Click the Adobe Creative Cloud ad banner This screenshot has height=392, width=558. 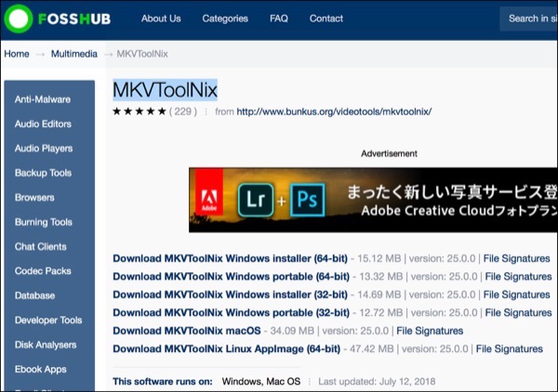click(373, 200)
